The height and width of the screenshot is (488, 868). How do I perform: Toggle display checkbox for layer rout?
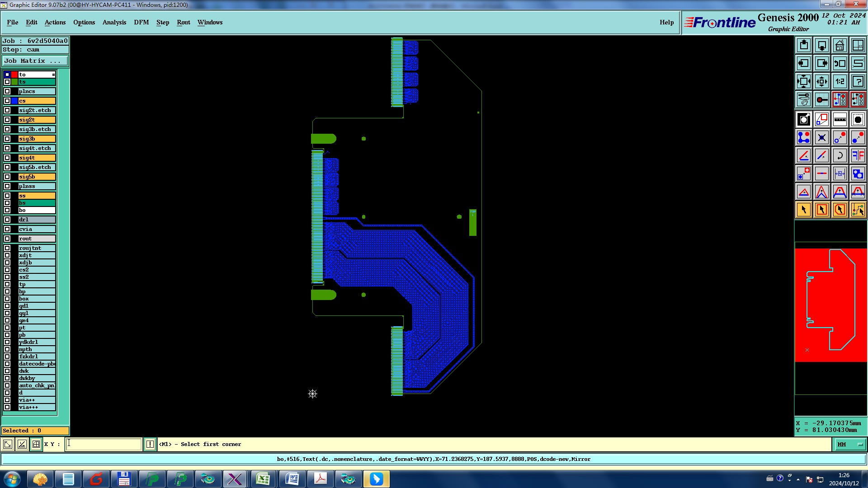coord(7,239)
